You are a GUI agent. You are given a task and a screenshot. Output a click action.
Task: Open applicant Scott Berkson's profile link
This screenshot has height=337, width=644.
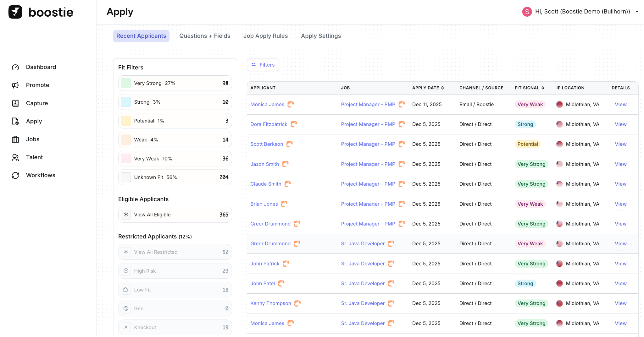pos(267,144)
